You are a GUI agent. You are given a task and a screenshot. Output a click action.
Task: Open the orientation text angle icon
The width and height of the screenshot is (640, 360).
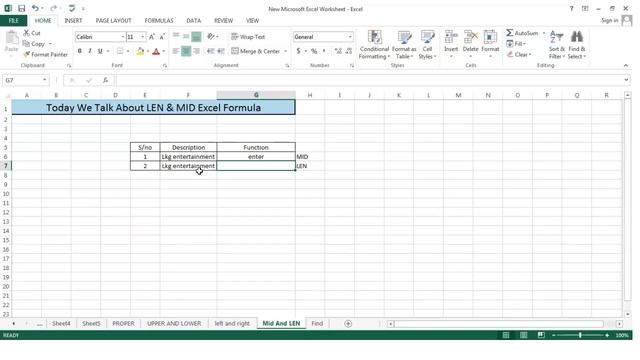(x=211, y=37)
